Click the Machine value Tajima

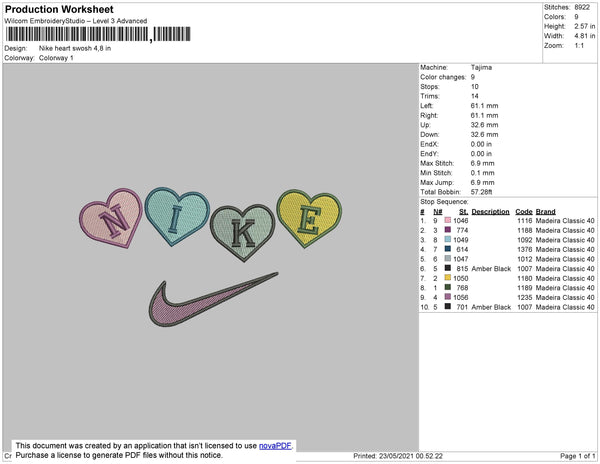[x=481, y=67]
